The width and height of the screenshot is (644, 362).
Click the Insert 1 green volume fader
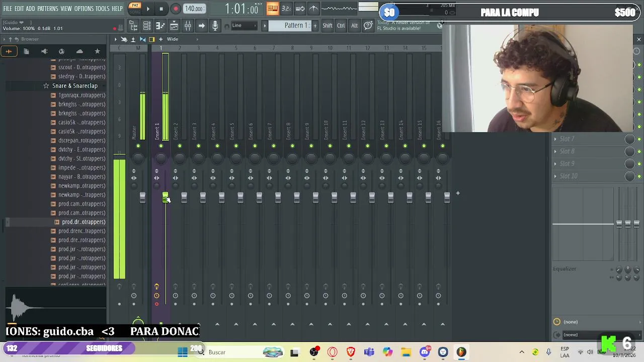point(165,198)
